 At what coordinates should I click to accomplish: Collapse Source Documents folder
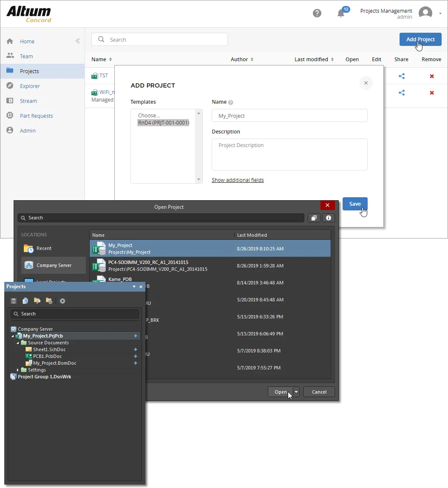18,343
